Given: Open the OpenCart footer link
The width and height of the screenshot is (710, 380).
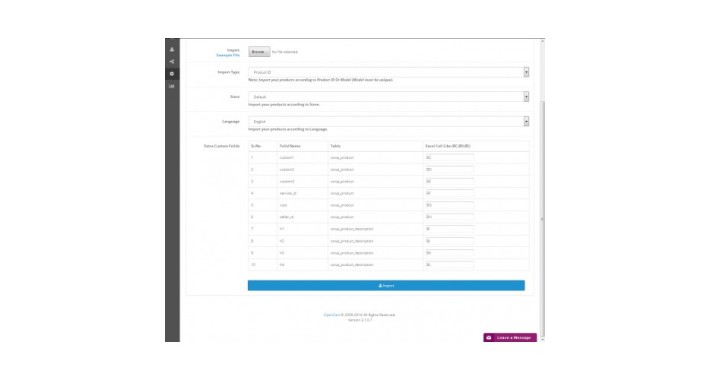Looking at the screenshot, I should 332,315.
